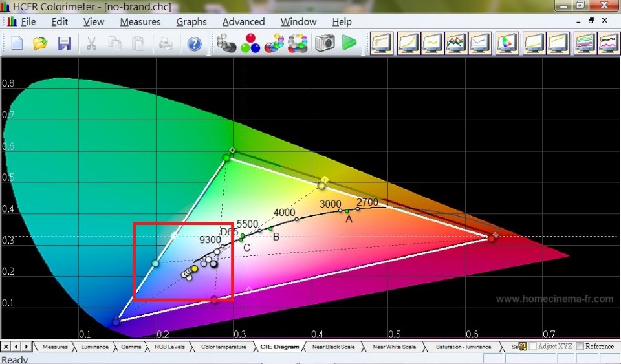Switch to the Gamma tab

[131, 347]
